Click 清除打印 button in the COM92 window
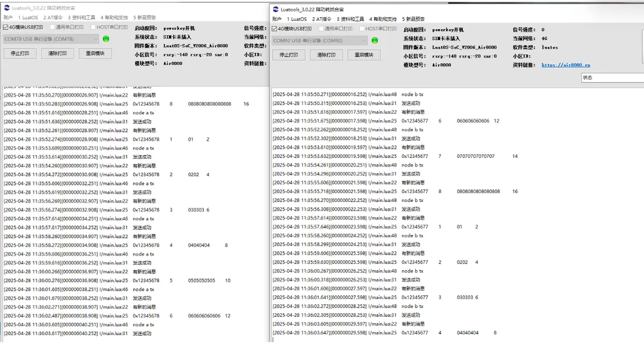This screenshot has width=644, height=348. click(326, 55)
